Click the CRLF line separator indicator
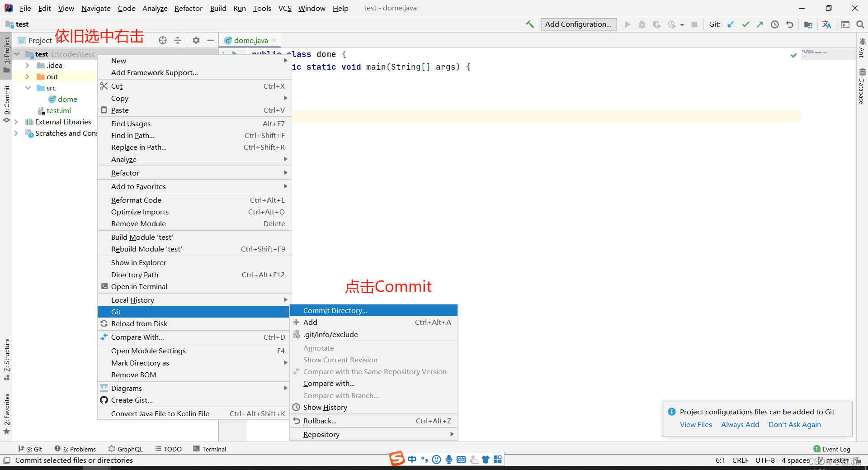 pyautogui.click(x=741, y=460)
